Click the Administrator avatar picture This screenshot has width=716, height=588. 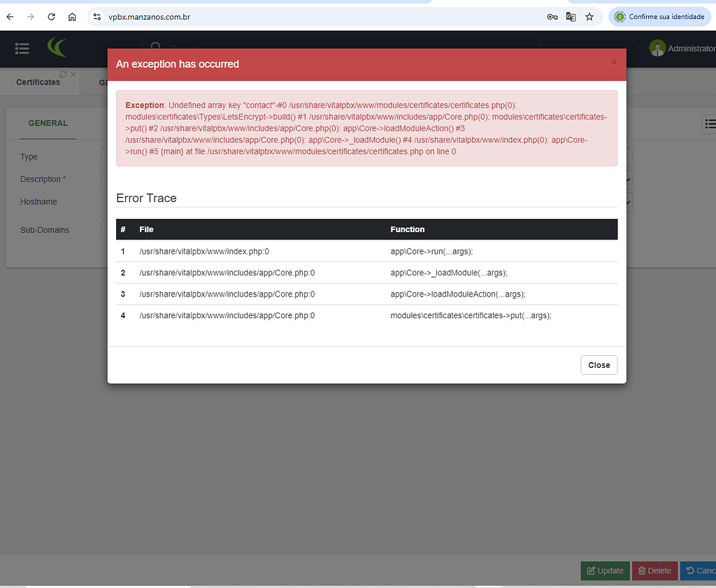point(657,48)
